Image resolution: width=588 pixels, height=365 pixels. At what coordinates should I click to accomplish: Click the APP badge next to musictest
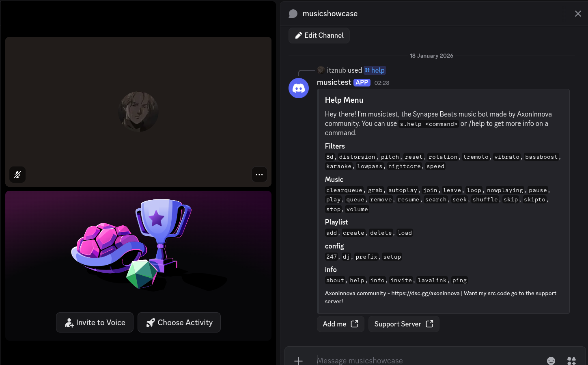click(362, 82)
